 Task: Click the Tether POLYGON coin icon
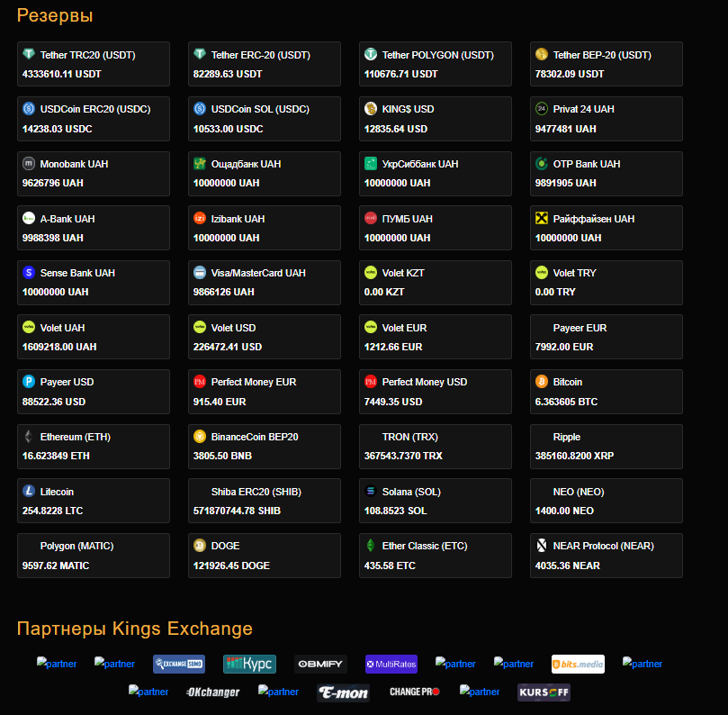click(x=371, y=54)
